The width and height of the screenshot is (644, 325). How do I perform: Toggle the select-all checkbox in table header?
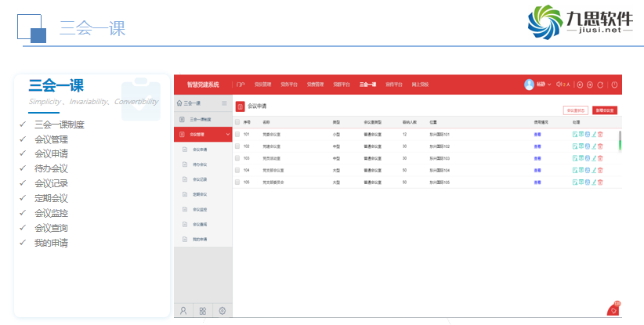coord(237,123)
